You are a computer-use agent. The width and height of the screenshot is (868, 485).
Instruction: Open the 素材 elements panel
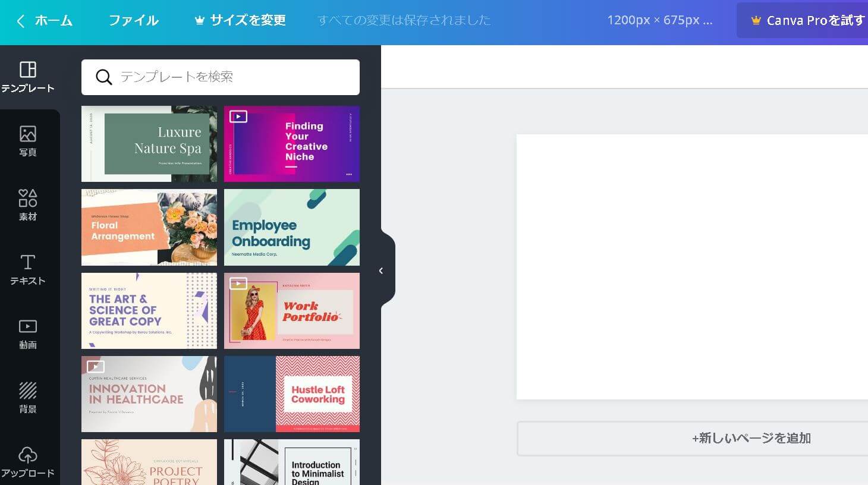coord(28,206)
